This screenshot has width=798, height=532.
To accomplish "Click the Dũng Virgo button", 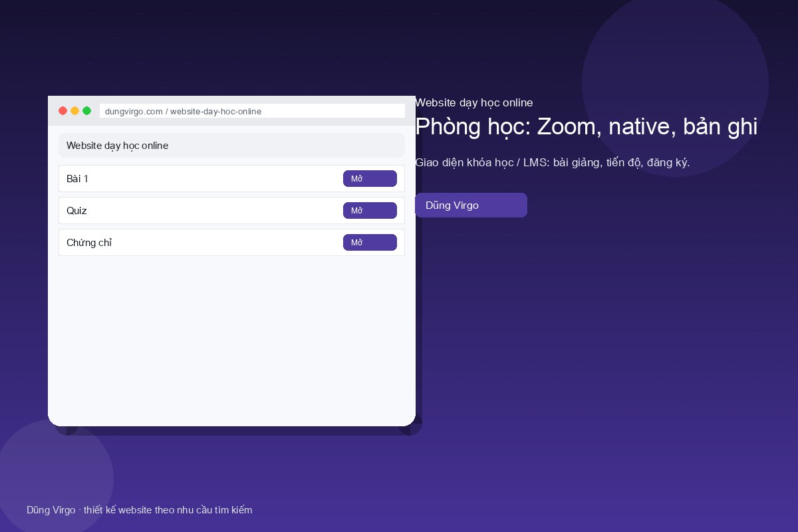I will (x=471, y=205).
